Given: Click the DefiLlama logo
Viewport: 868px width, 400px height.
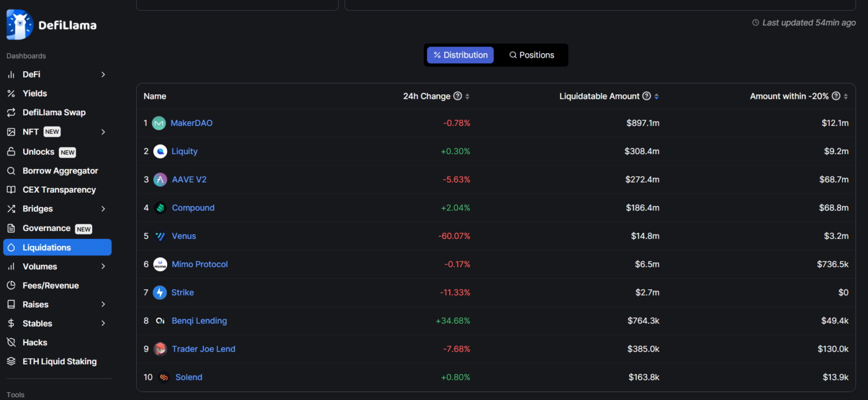Looking at the screenshot, I should click(51, 25).
